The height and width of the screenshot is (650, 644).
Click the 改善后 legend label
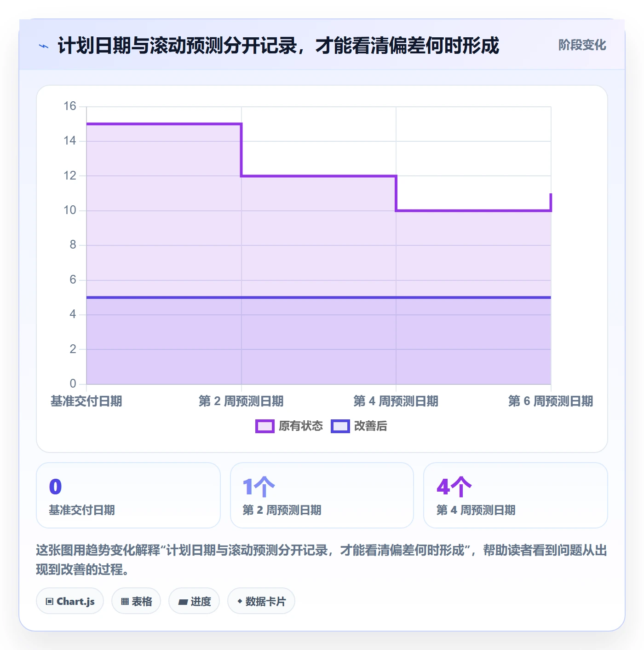(x=370, y=426)
